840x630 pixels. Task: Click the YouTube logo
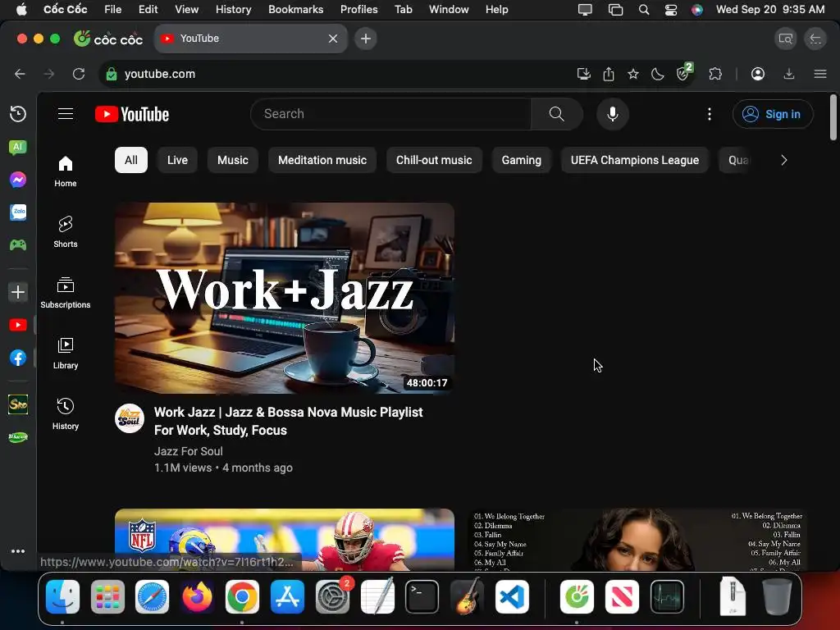click(x=132, y=114)
